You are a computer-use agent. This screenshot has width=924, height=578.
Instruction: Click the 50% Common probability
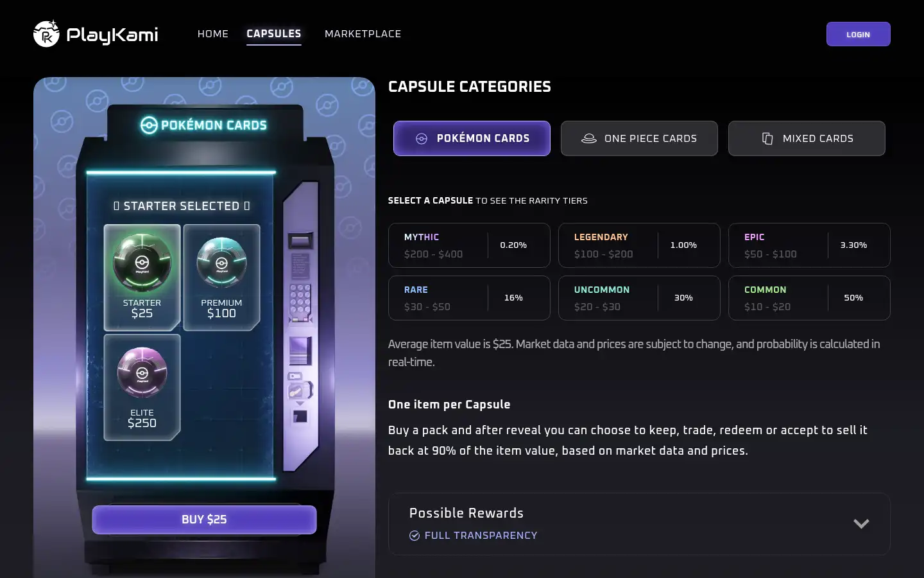click(x=853, y=298)
